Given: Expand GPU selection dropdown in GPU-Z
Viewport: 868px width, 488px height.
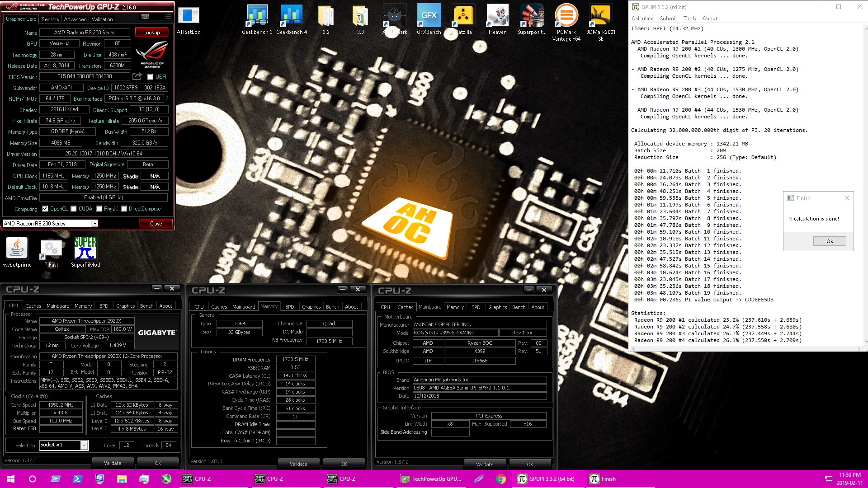Looking at the screenshot, I should (94, 224).
